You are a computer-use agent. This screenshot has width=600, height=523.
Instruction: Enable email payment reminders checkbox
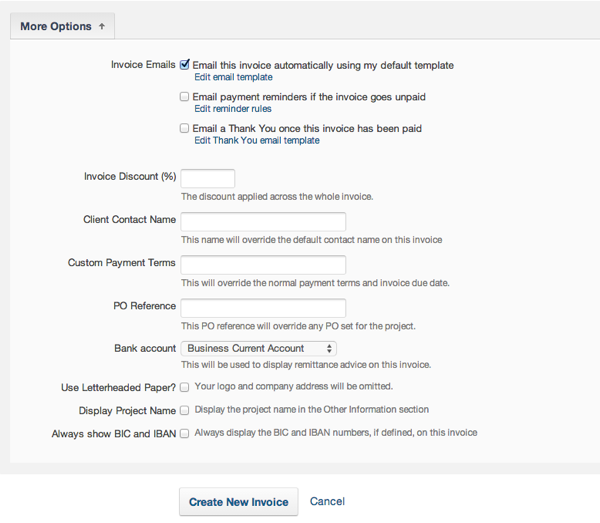pos(185,97)
